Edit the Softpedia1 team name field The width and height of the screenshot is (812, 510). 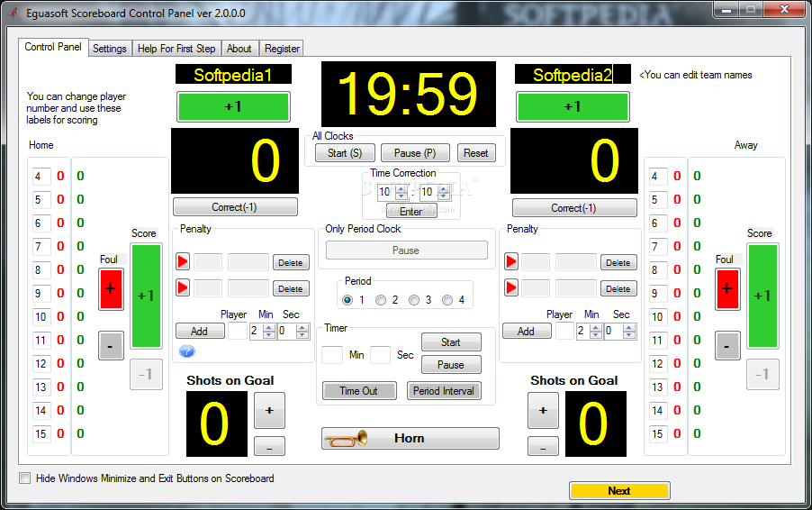(x=233, y=75)
